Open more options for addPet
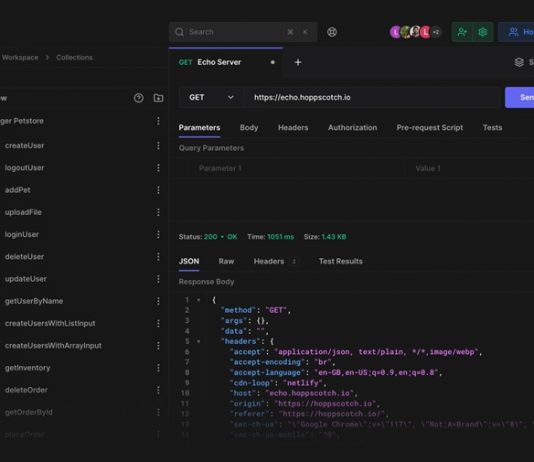The height and width of the screenshot is (462, 534). (x=158, y=190)
